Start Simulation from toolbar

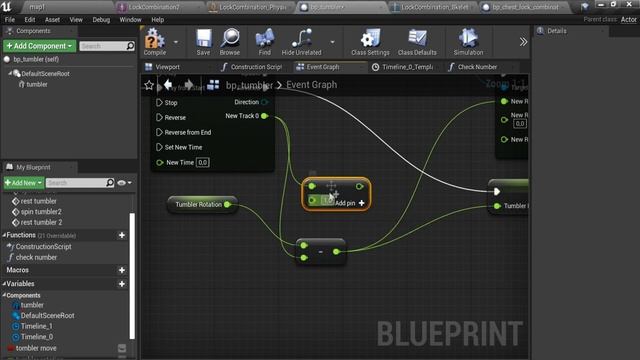(468, 42)
